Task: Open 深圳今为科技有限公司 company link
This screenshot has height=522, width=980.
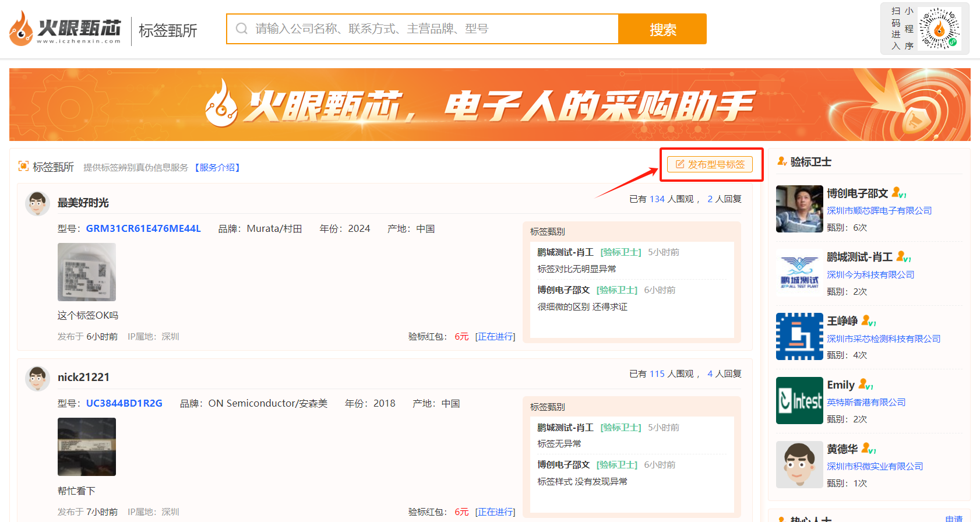Action: pyautogui.click(x=870, y=274)
